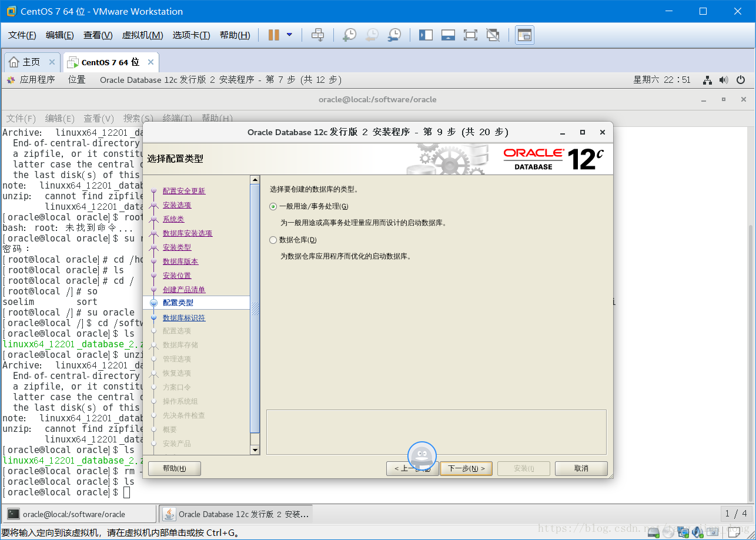Open the 选项卡(T) menu
Image resolution: width=756 pixels, height=540 pixels.
coord(191,35)
